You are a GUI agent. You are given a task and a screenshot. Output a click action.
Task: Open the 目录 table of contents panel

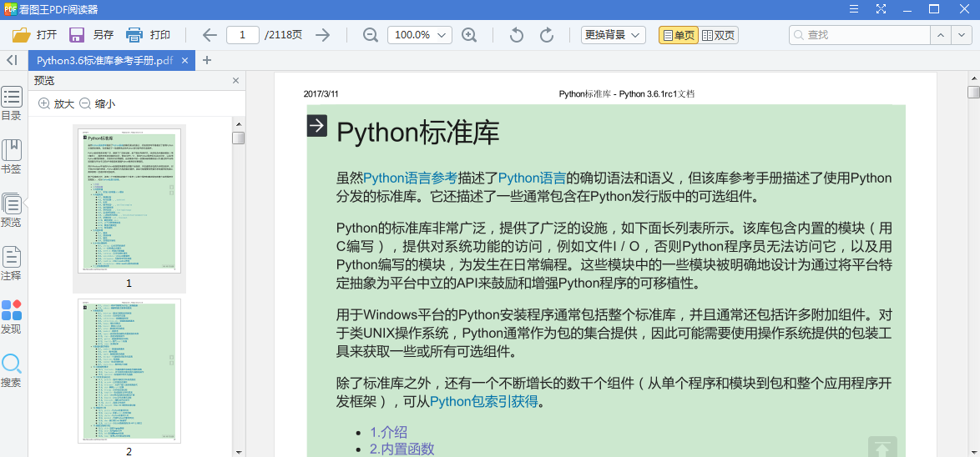11,103
